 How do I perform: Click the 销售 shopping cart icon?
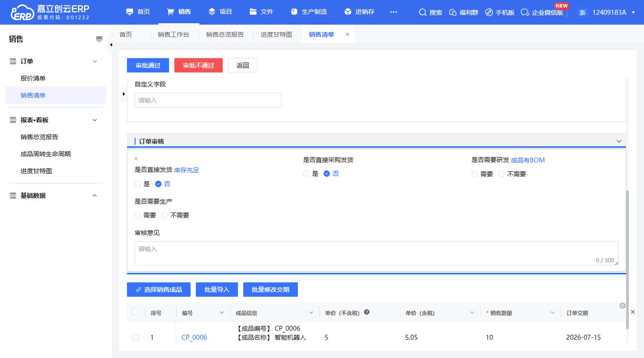[171, 12]
